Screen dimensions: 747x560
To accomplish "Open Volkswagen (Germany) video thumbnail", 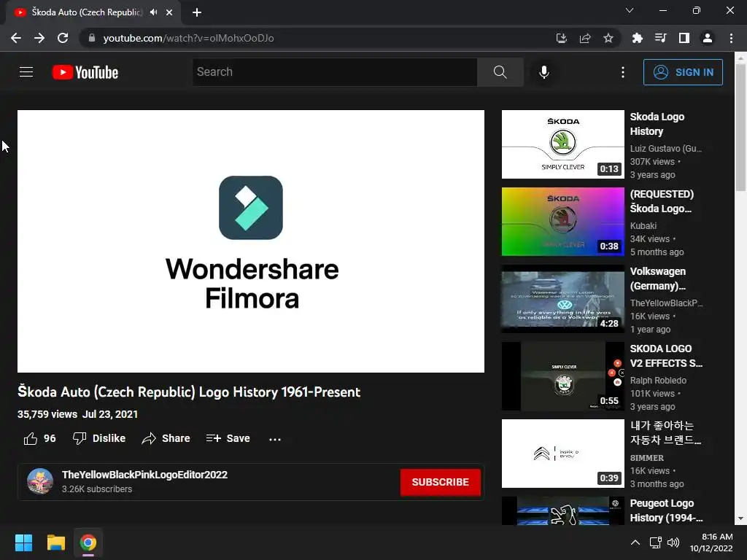I will click(562, 298).
